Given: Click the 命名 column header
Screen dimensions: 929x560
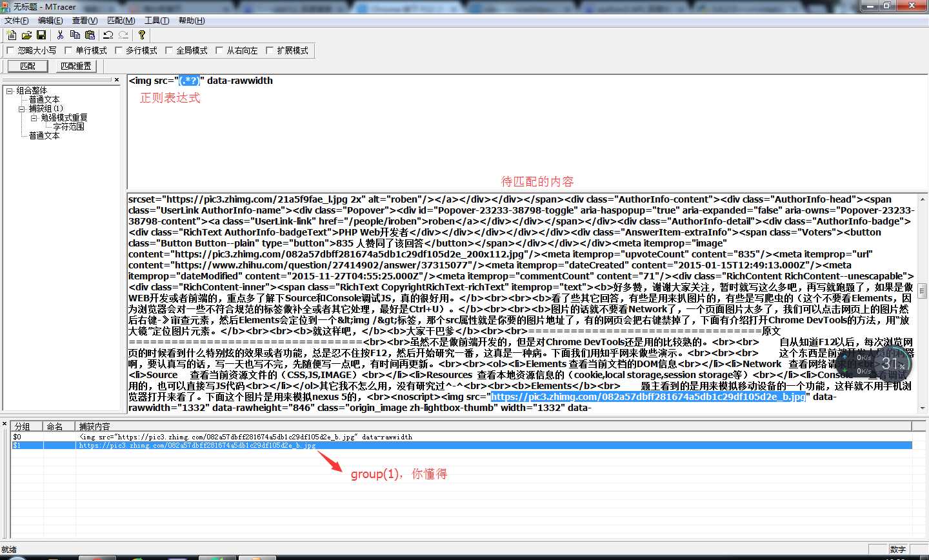Looking at the screenshot, I should pyautogui.click(x=59, y=426).
